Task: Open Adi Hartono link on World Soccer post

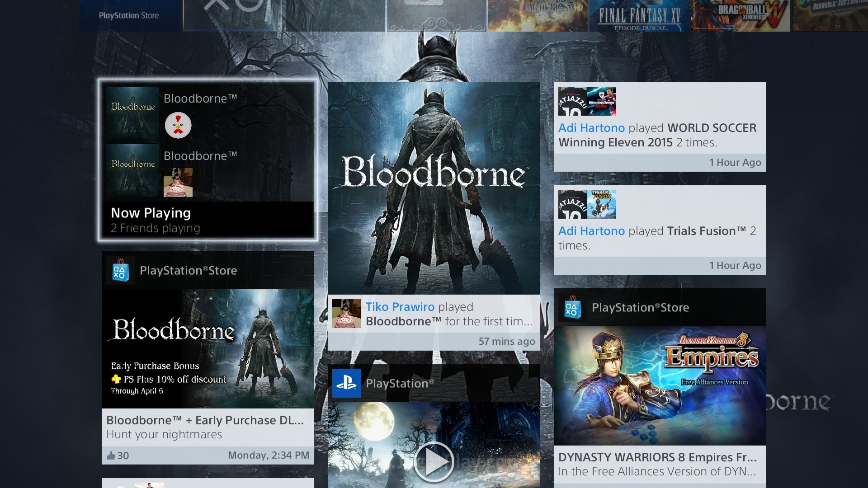Action: [591, 128]
